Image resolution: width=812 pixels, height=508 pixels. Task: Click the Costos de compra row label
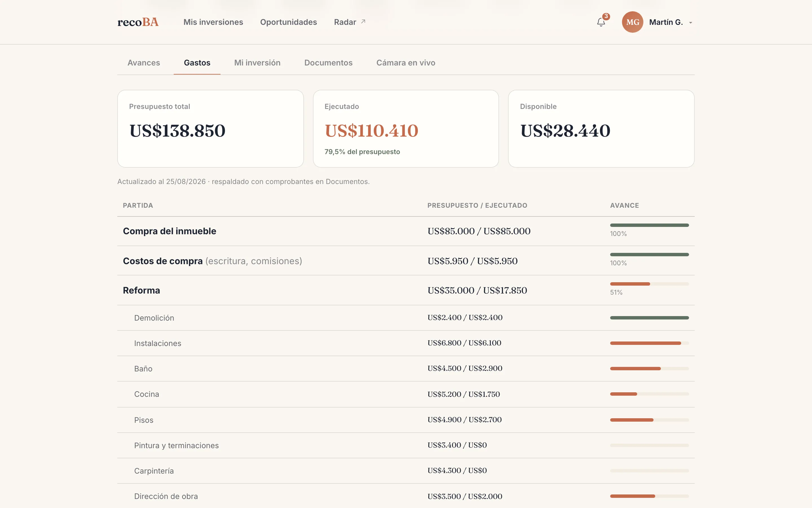(212, 261)
